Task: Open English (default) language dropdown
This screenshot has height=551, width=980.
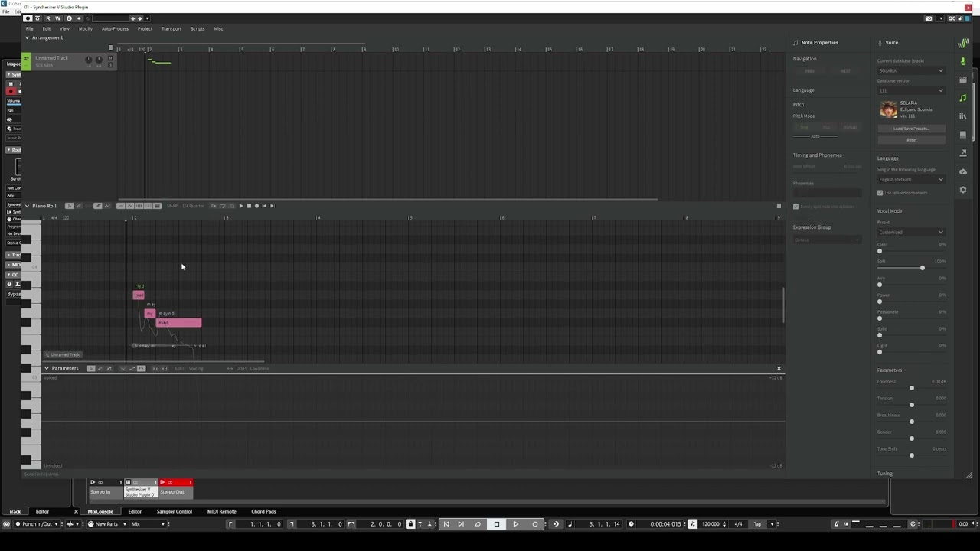Action: pyautogui.click(x=911, y=179)
